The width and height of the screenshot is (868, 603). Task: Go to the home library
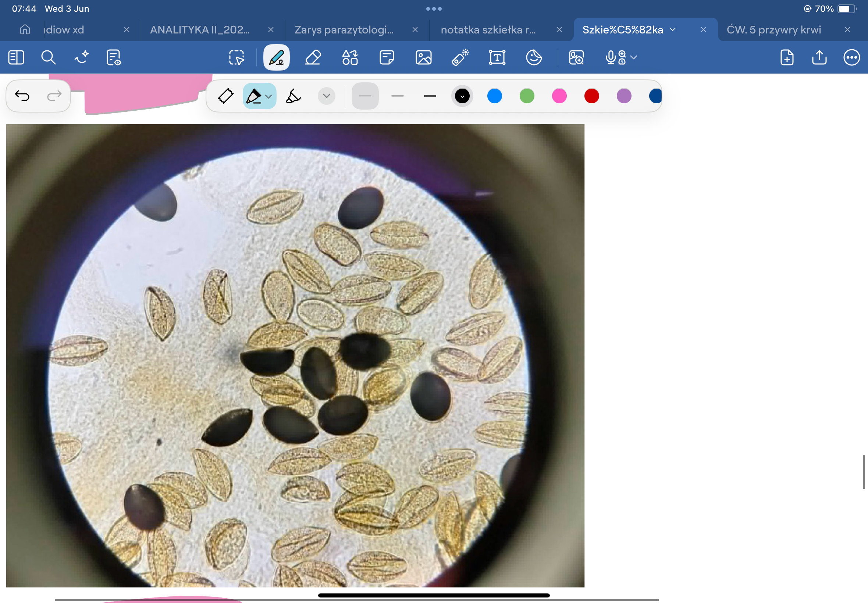(x=25, y=29)
